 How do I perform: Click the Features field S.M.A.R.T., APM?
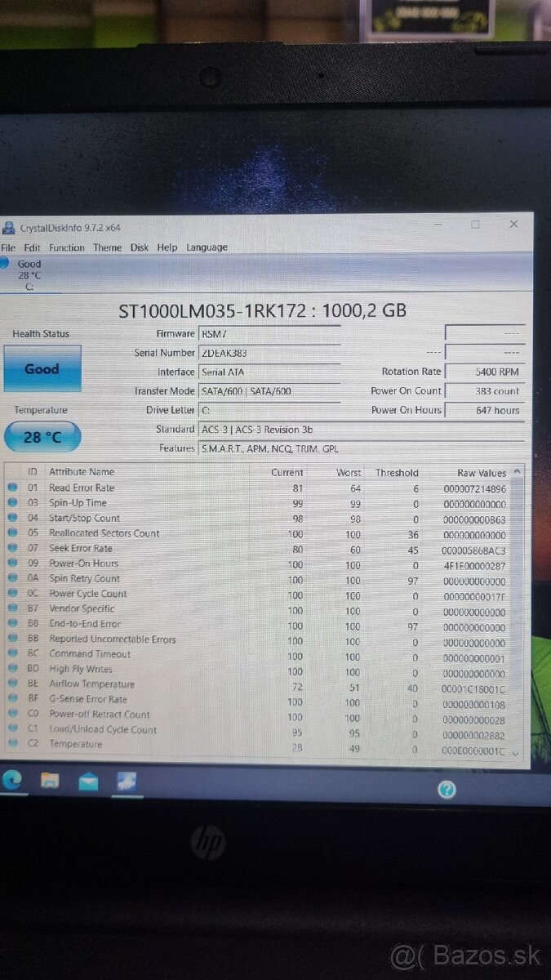click(x=362, y=448)
